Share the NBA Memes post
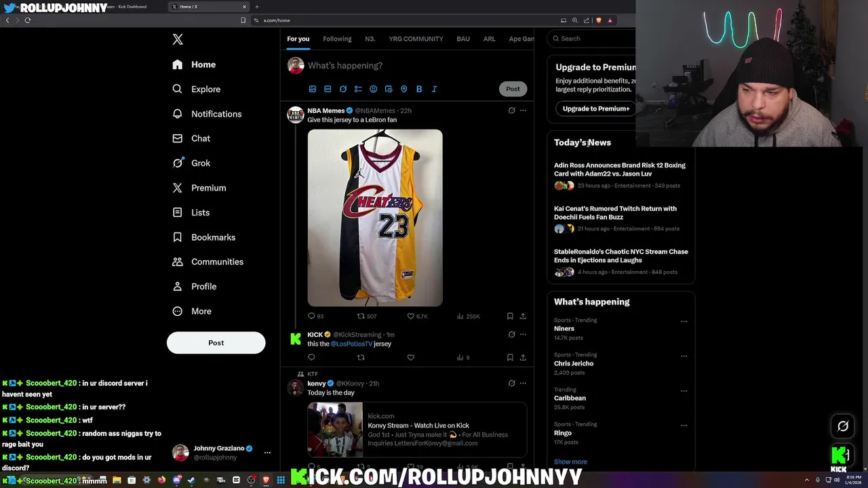 pos(523,316)
